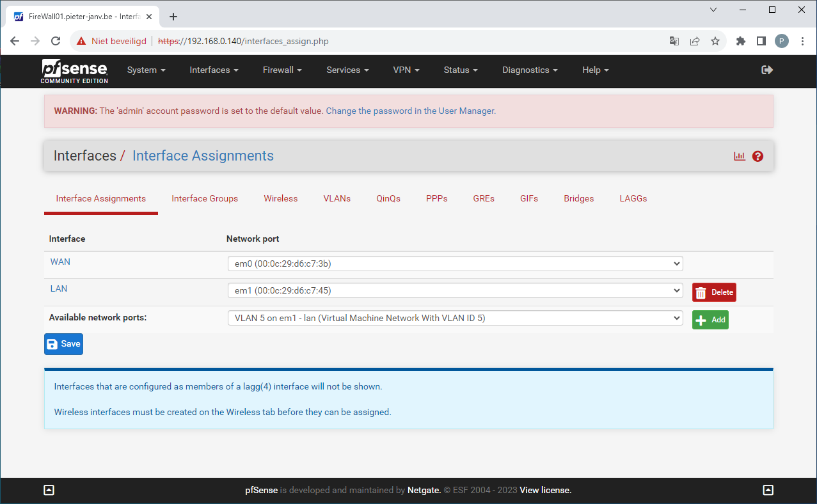Delete the LAN interface assignment
Viewport: 817px width, 504px height.
(714, 292)
